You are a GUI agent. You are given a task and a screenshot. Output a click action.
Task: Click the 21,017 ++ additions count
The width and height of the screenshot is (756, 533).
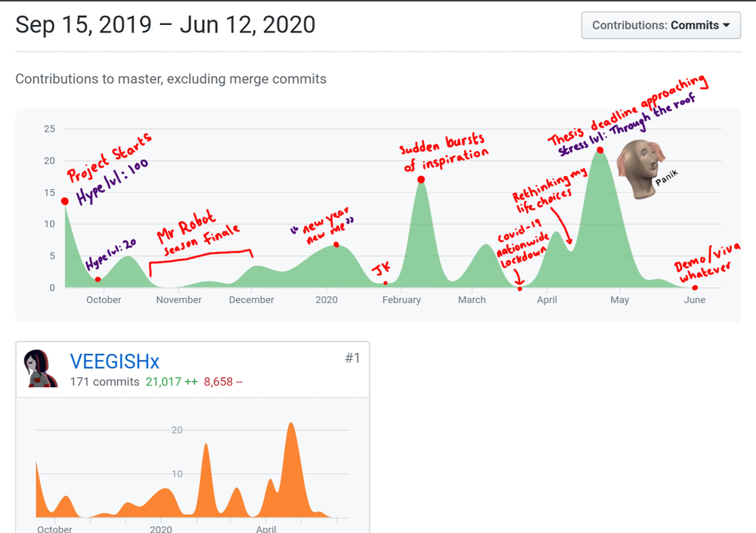(x=171, y=382)
